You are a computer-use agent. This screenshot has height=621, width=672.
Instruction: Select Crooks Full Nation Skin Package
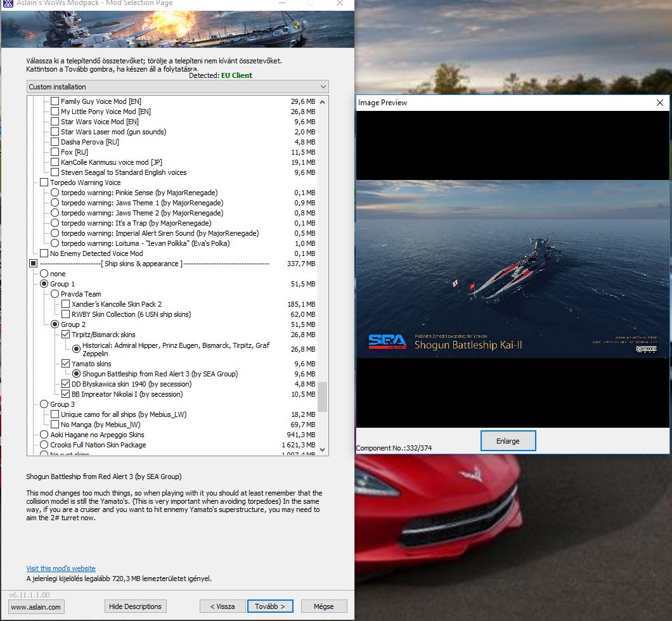(x=44, y=445)
